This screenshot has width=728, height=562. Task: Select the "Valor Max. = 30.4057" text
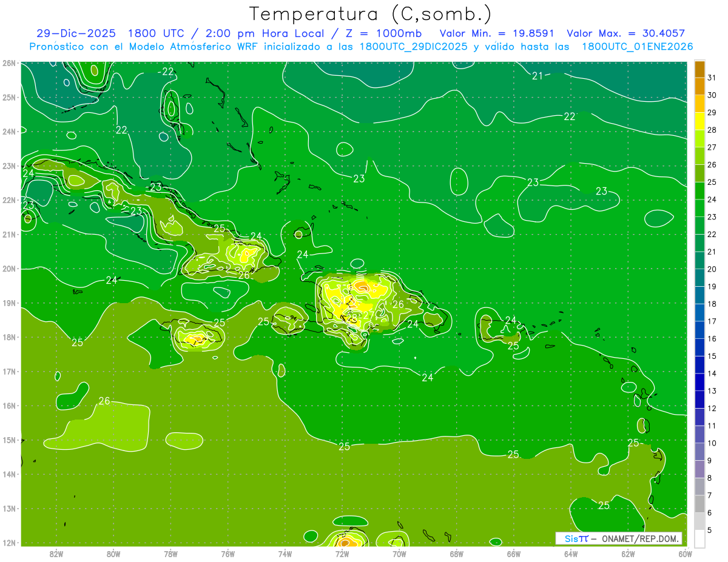tap(626, 33)
